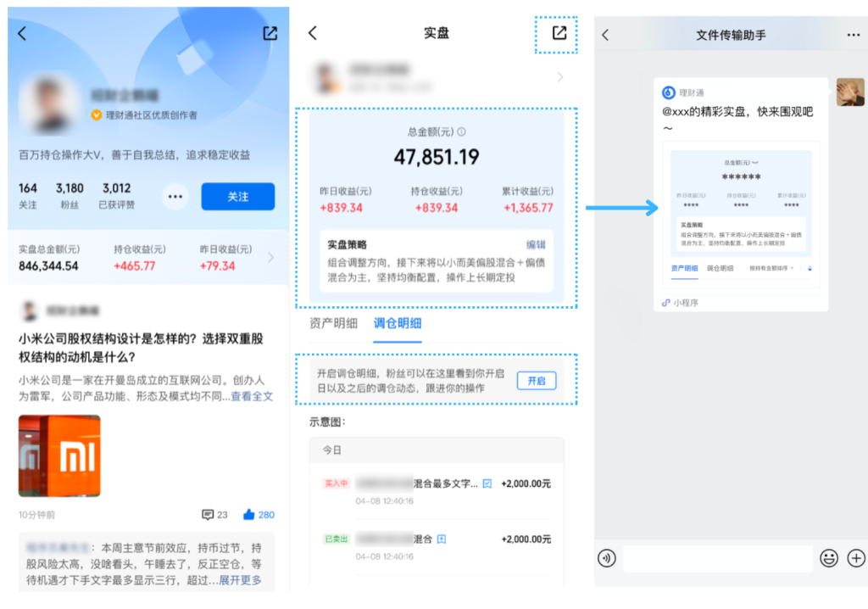Select the 调仓明细 tab on 实盘 page
This screenshot has width=868, height=609.
click(398, 323)
